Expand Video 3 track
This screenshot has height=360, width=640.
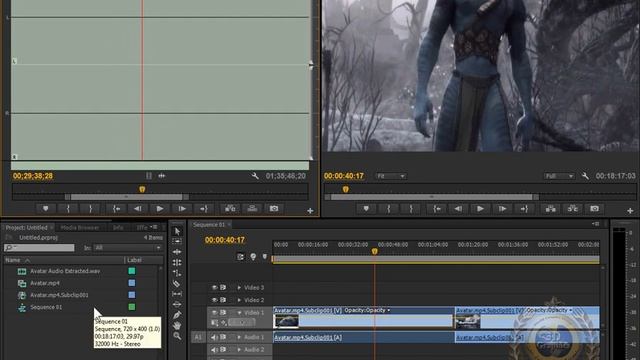point(239,287)
